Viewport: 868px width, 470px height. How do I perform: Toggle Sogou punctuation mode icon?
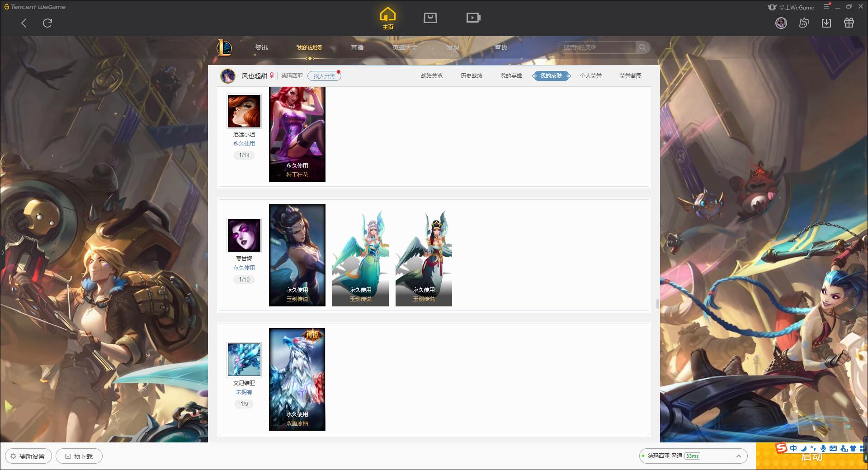[x=813, y=448]
